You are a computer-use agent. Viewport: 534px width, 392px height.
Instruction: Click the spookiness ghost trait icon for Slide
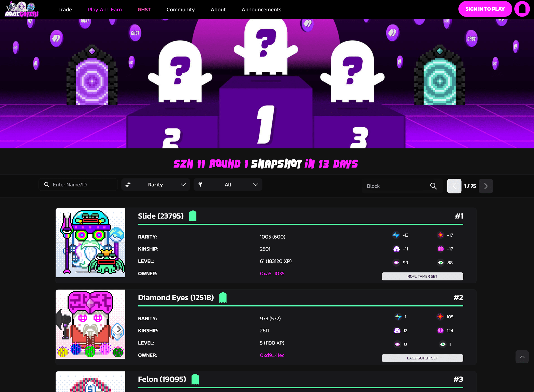click(x=396, y=249)
